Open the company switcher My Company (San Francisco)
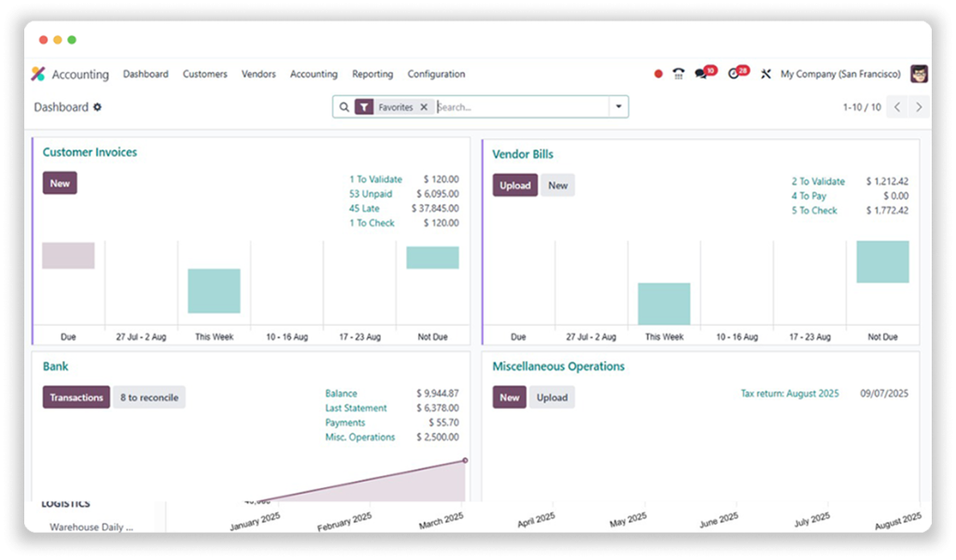 [x=840, y=74]
